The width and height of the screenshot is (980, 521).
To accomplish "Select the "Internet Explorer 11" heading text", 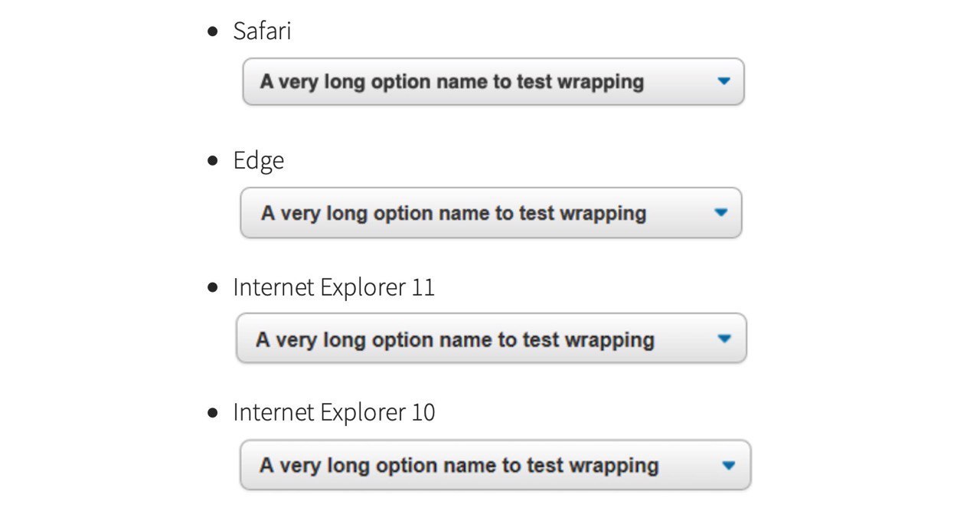I will 334,287.
